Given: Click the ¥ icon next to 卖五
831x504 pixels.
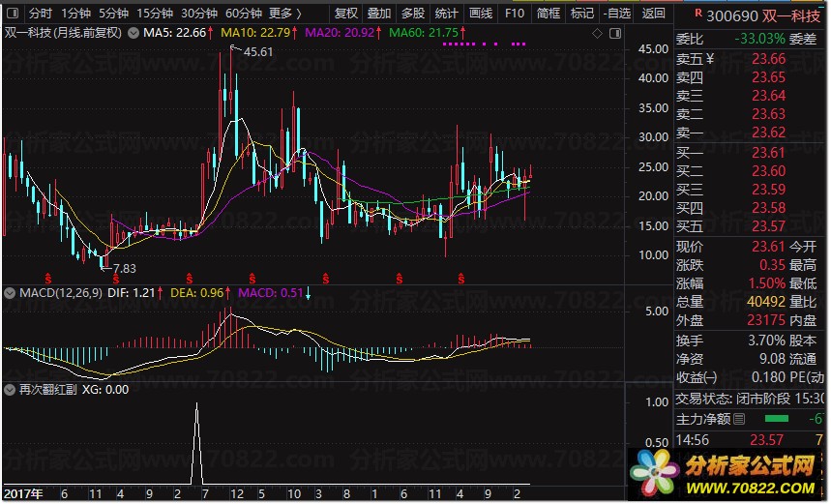Looking at the screenshot, I should pyautogui.click(x=710, y=59).
